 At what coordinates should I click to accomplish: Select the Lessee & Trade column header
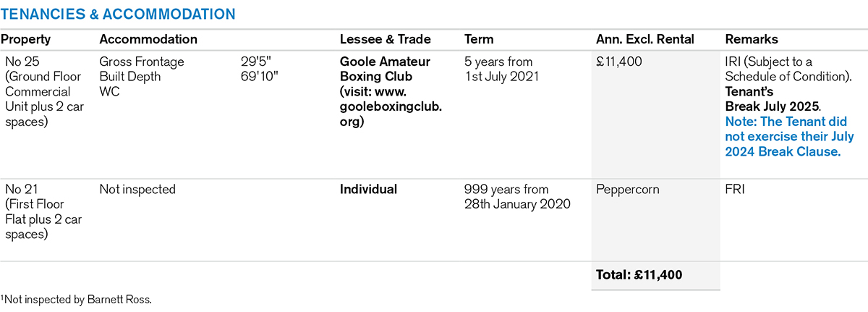[385, 40]
